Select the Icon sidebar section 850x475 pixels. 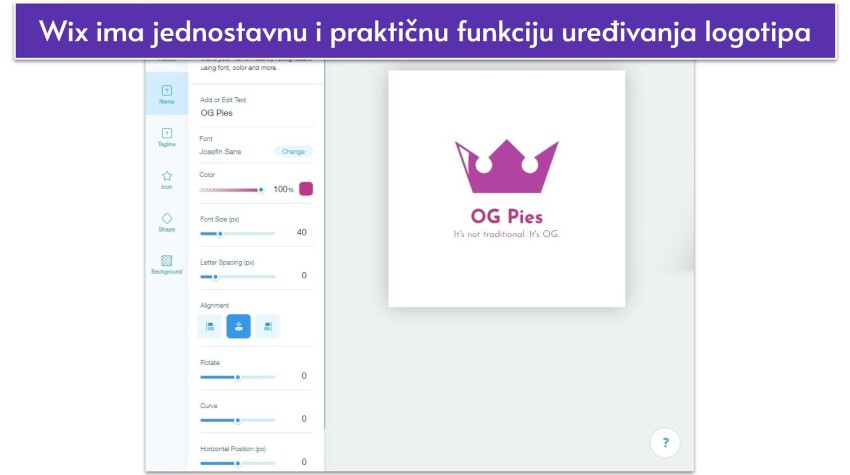[166, 179]
